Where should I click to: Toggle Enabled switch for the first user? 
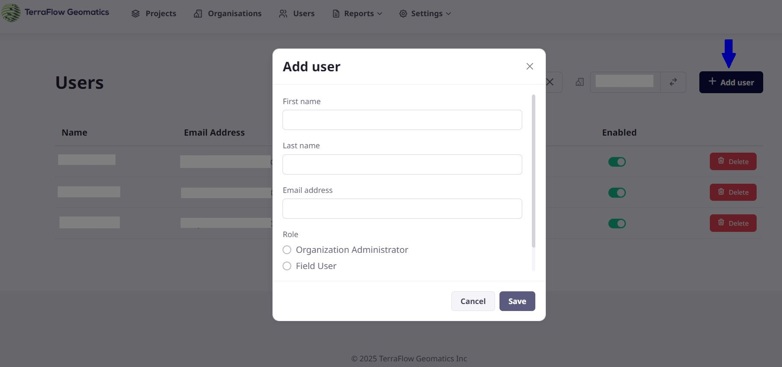coord(617,162)
